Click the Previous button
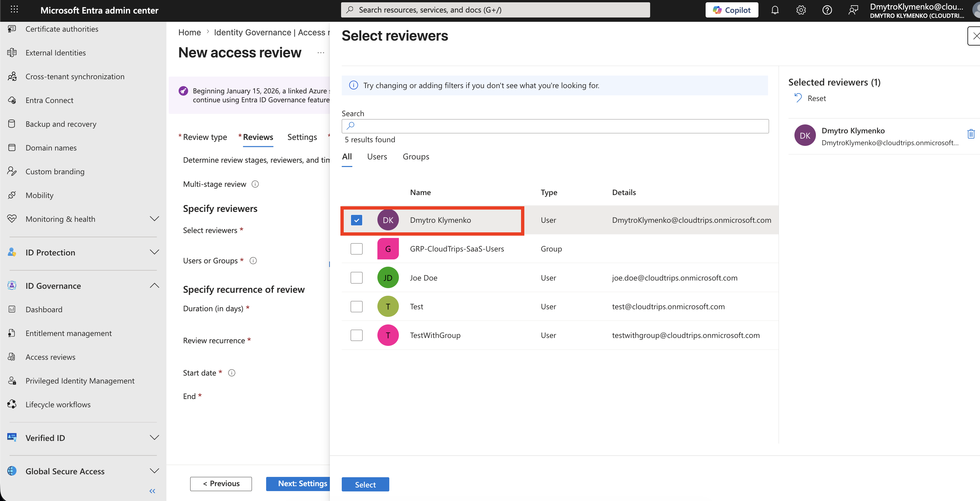The image size is (980, 501). (x=221, y=484)
